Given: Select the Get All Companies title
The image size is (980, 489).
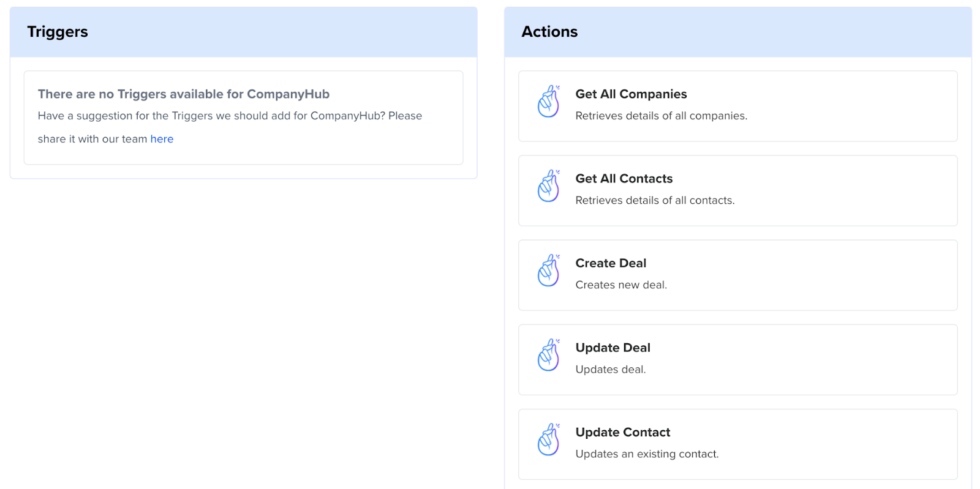Looking at the screenshot, I should tap(631, 94).
